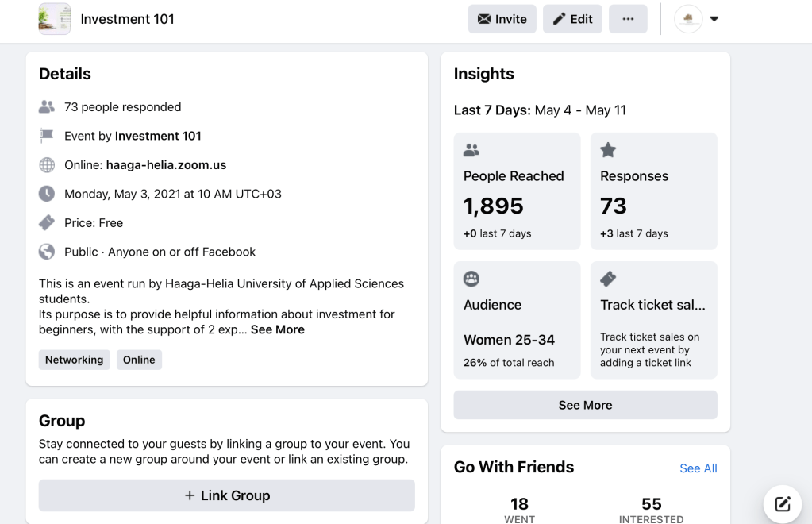Image resolution: width=812 pixels, height=524 pixels.
Task: Click the profile avatar picture
Action: coord(688,19)
